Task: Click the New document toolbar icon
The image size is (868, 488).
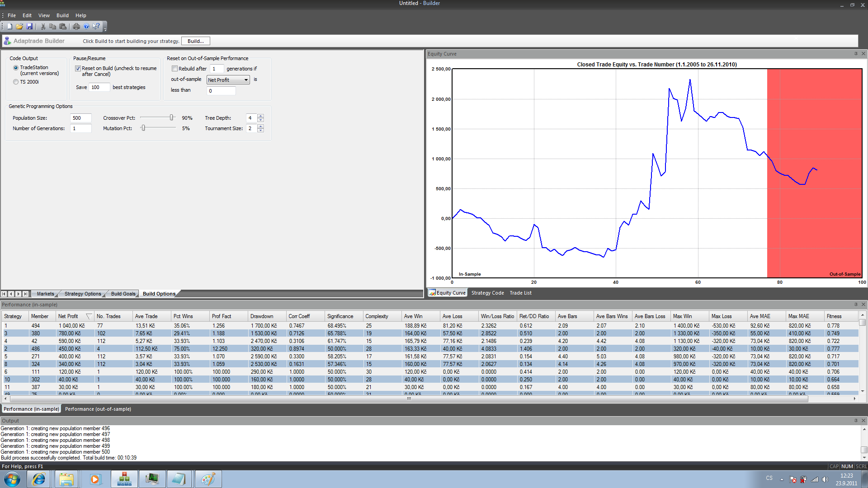Action: click(x=9, y=27)
